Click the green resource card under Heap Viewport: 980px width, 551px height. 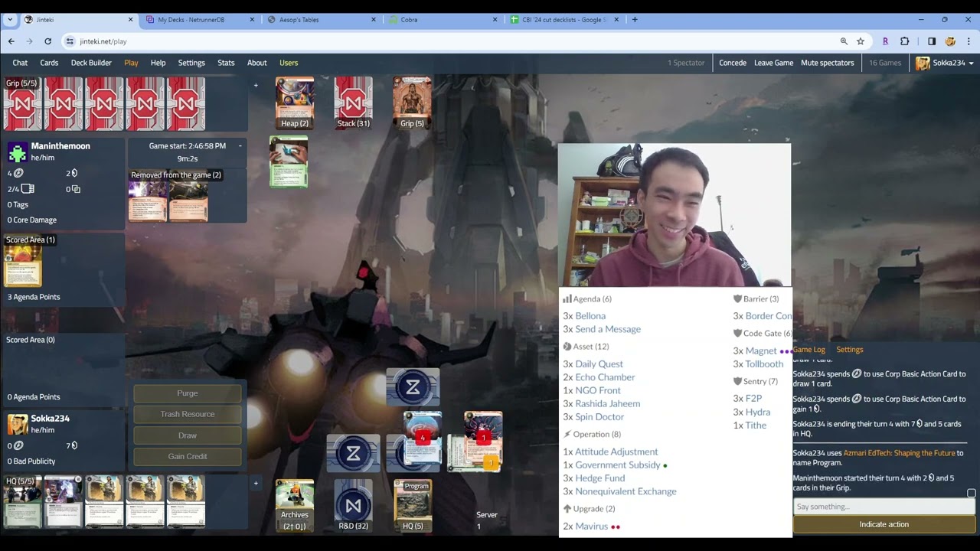tap(289, 161)
